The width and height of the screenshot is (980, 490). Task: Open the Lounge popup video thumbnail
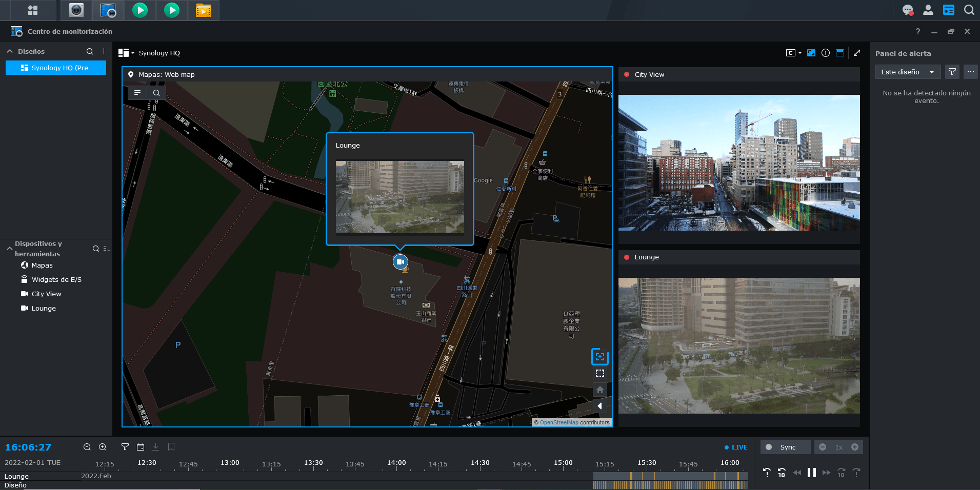[400, 197]
